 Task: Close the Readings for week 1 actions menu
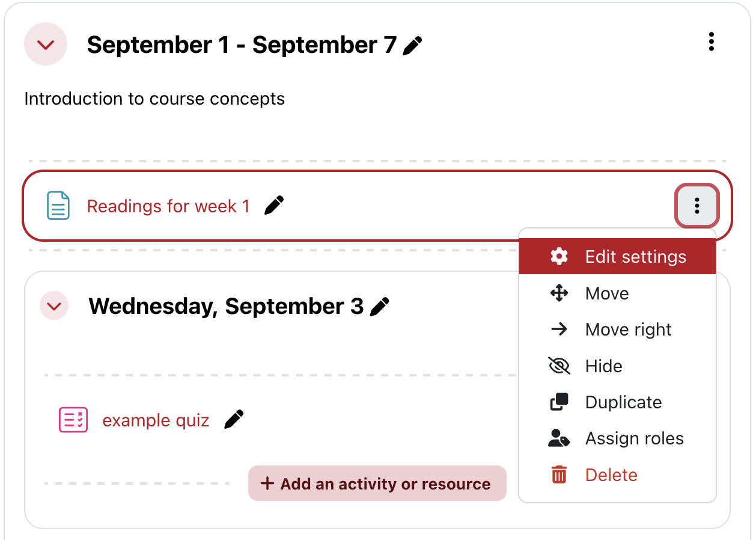pos(697,206)
